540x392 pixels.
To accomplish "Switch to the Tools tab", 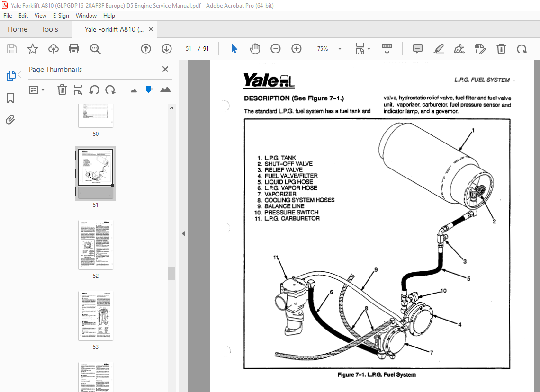I will coord(50,29).
